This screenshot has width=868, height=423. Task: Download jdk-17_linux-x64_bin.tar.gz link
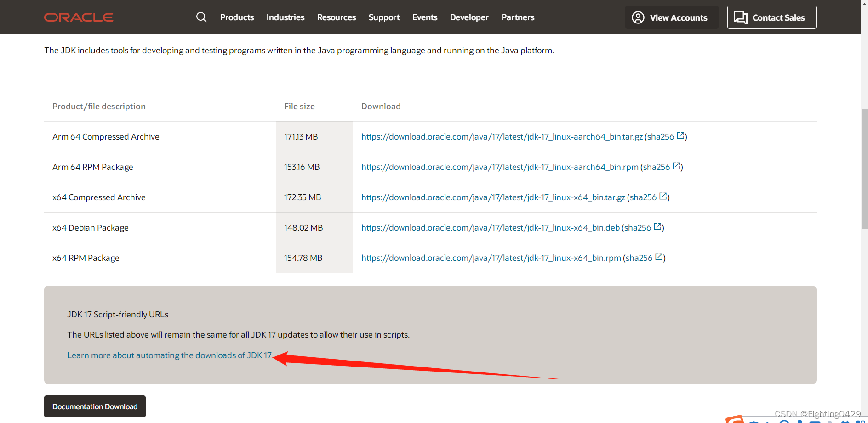(x=493, y=197)
